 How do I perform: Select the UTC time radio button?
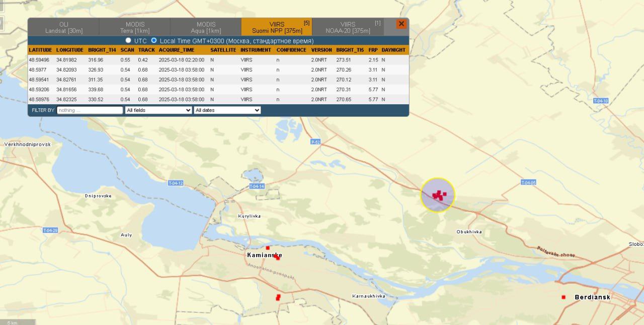point(128,40)
